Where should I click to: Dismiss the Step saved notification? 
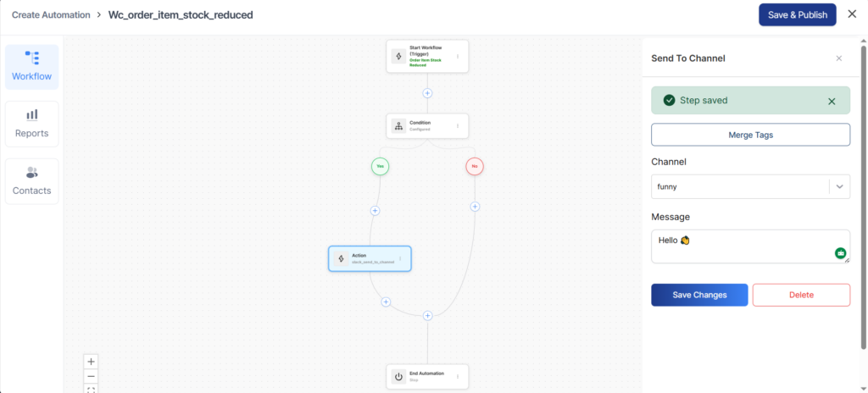click(832, 102)
